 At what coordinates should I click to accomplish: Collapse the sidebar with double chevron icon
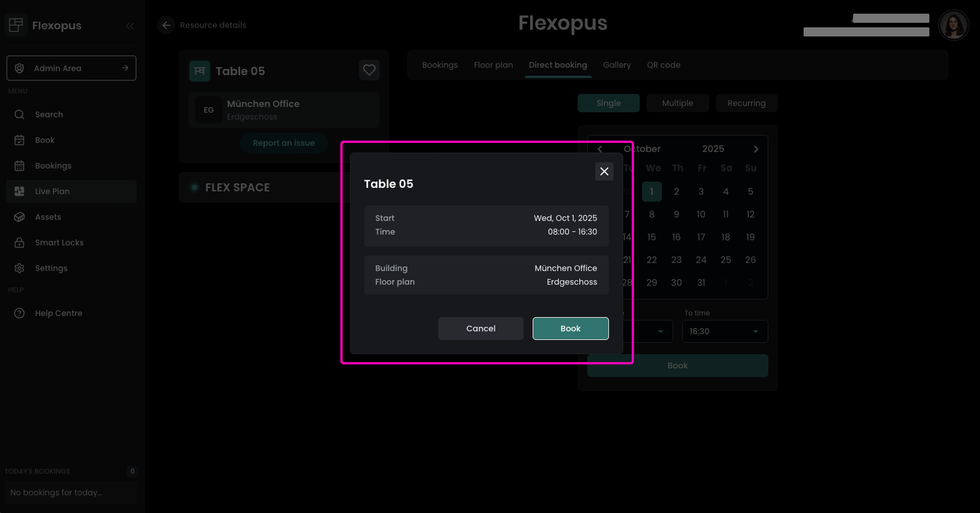click(x=130, y=26)
